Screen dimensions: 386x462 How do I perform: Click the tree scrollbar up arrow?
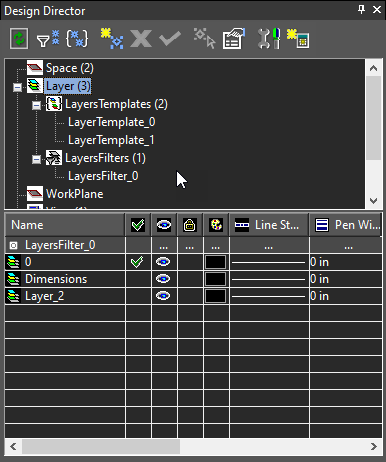(374, 68)
